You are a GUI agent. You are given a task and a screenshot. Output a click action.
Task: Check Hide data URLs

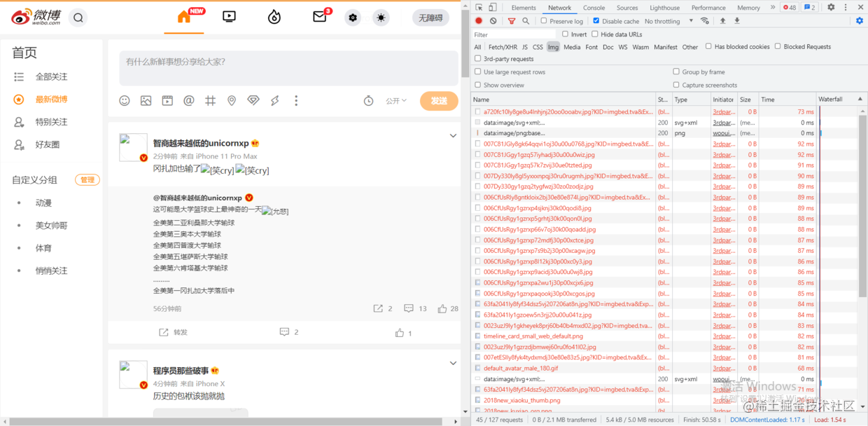click(x=595, y=34)
